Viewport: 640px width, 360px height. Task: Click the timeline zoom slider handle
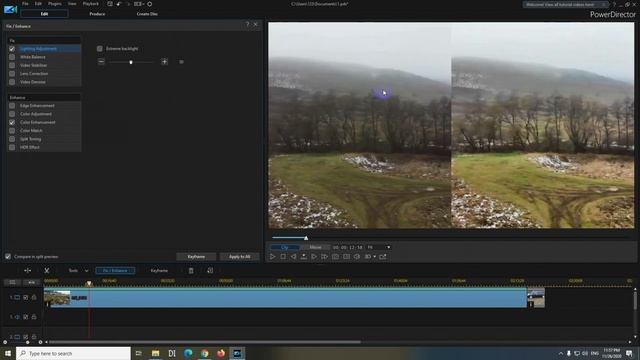[x=27, y=342]
